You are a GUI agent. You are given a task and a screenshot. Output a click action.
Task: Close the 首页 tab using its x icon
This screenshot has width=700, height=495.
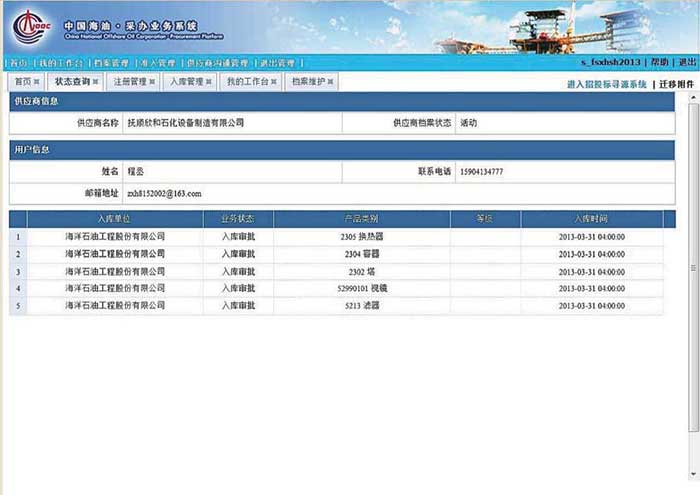coord(37,82)
